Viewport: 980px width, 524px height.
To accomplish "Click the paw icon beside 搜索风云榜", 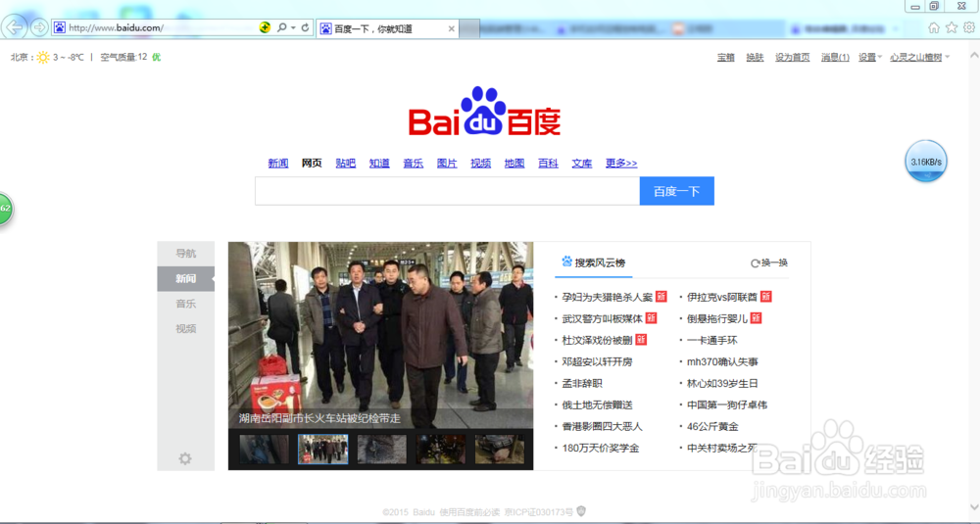I will click(x=566, y=262).
